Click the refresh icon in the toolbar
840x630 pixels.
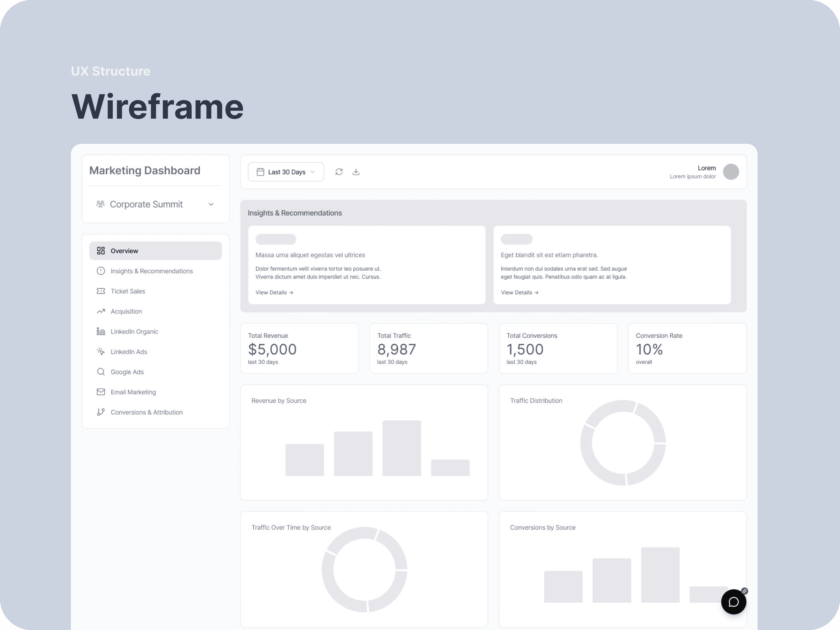pos(339,172)
